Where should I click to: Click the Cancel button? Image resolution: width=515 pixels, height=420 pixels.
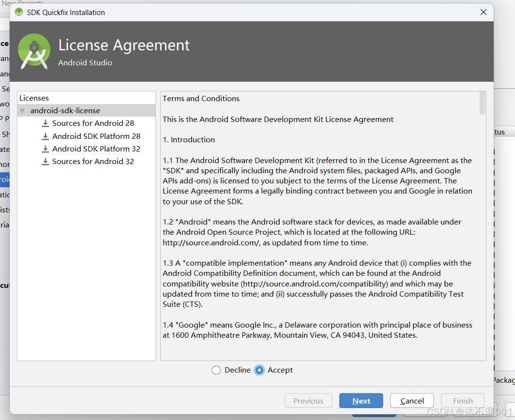(412, 401)
